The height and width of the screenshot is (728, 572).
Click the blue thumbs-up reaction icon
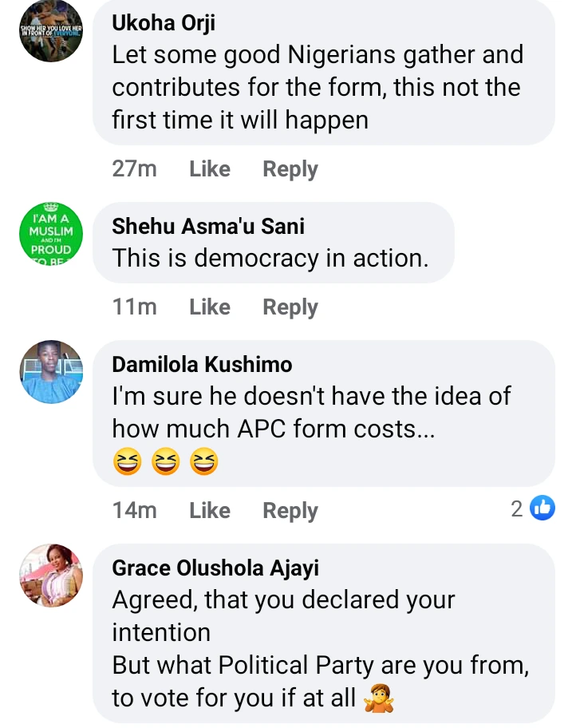coord(542,508)
